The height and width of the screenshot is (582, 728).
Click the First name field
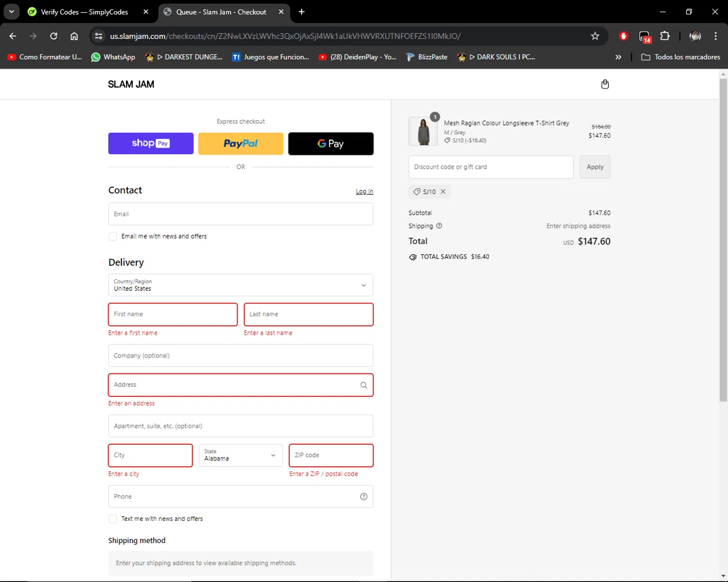tap(173, 314)
